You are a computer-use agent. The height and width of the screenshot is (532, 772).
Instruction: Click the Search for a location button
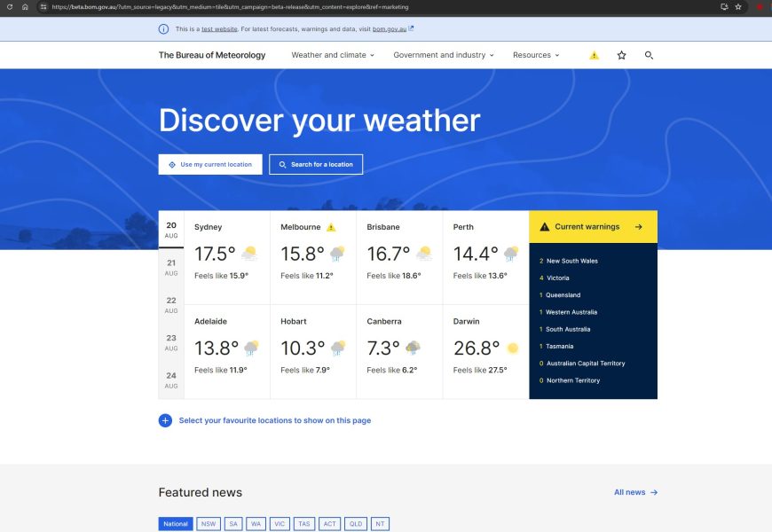[316, 164]
